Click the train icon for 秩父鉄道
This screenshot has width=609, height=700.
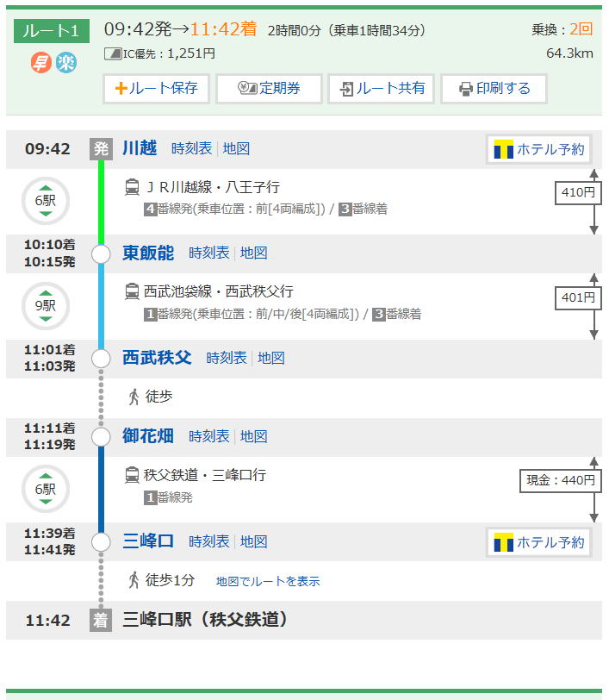[x=132, y=475]
